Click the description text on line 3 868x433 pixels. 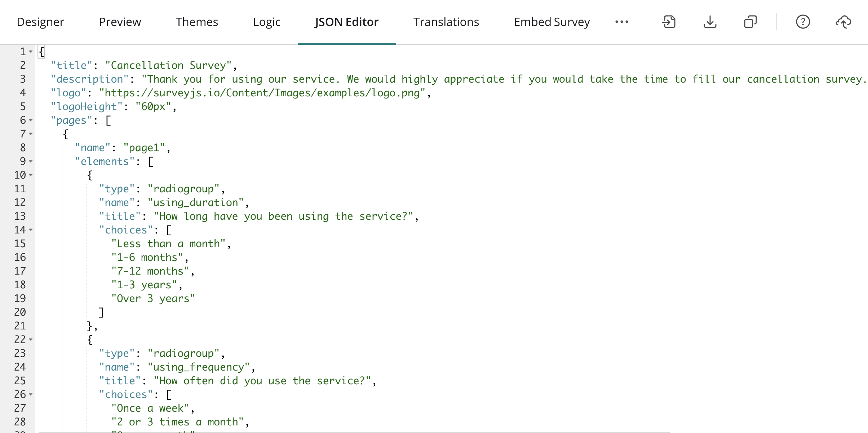pyautogui.click(x=504, y=79)
